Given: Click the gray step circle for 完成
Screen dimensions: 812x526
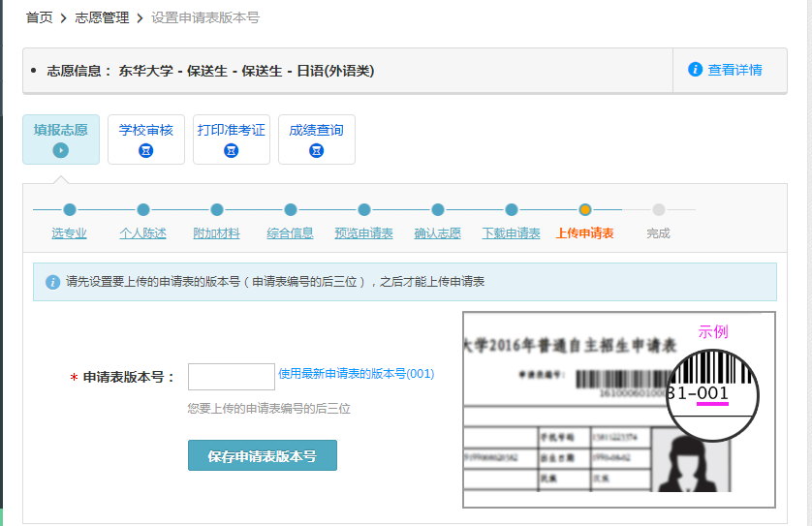Looking at the screenshot, I should point(659,209).
